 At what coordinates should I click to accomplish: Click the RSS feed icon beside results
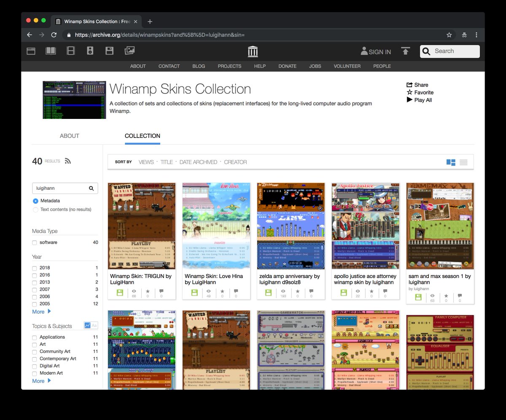[68, 161]
